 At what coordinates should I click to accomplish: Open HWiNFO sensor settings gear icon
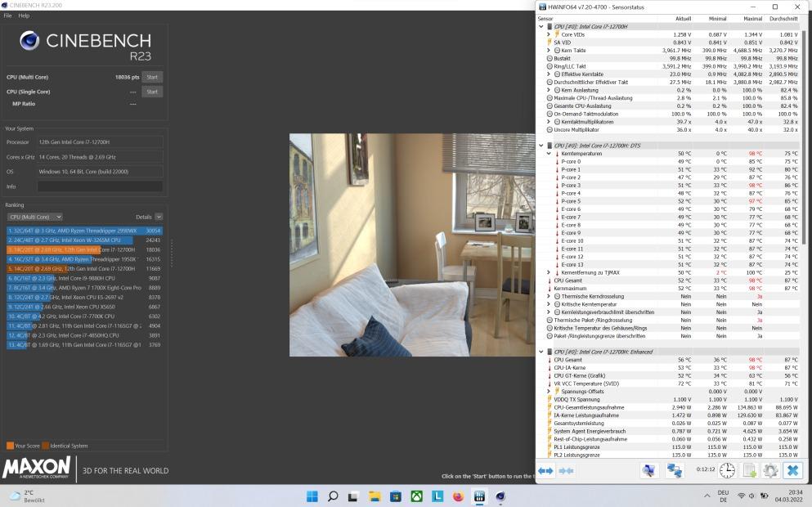click(x=770, y=470)
